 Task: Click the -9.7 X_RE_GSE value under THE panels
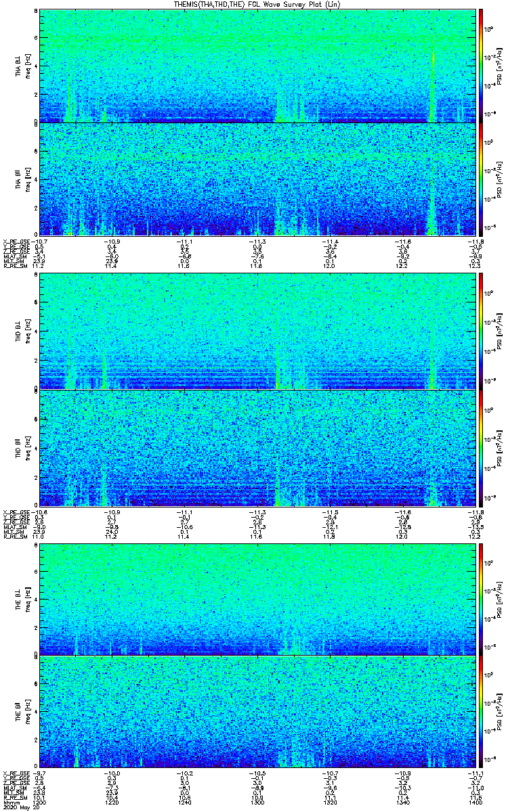[x=39, y=773]
